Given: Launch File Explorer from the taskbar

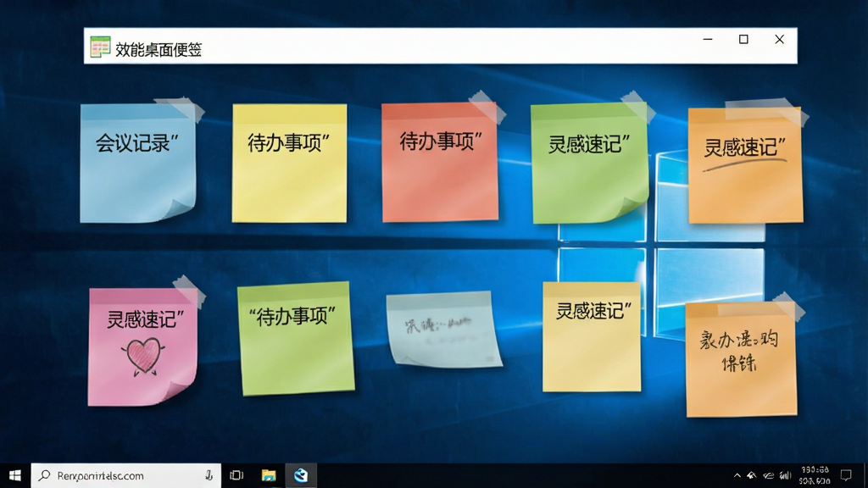Looking at the screenshot, I should [269, 475].
